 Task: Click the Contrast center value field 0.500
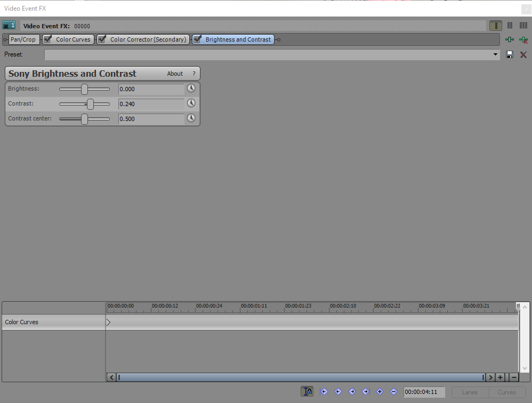pos(151,119)
